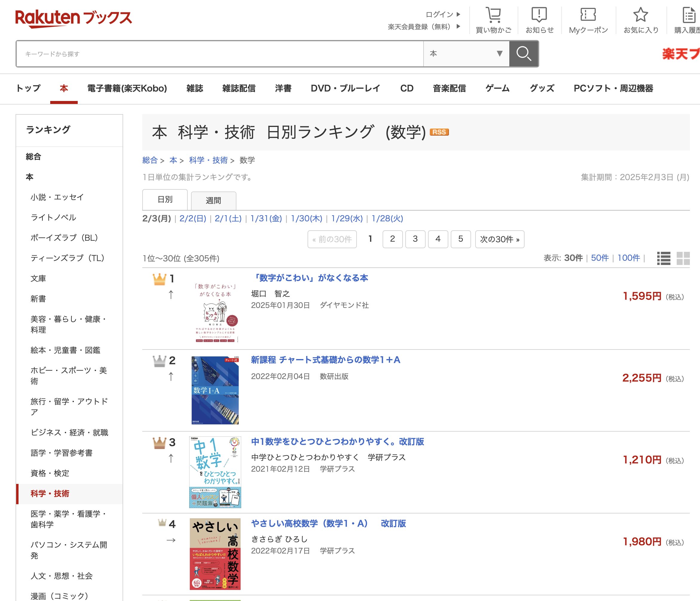Viewport: 700px width, 601px height.
Task: Switch to list view icon
Action: click(664, 258)
